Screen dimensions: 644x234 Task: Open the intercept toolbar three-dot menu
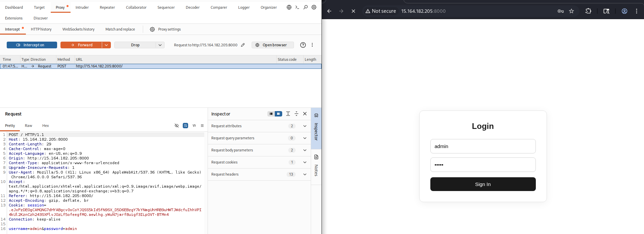[312, 45]
